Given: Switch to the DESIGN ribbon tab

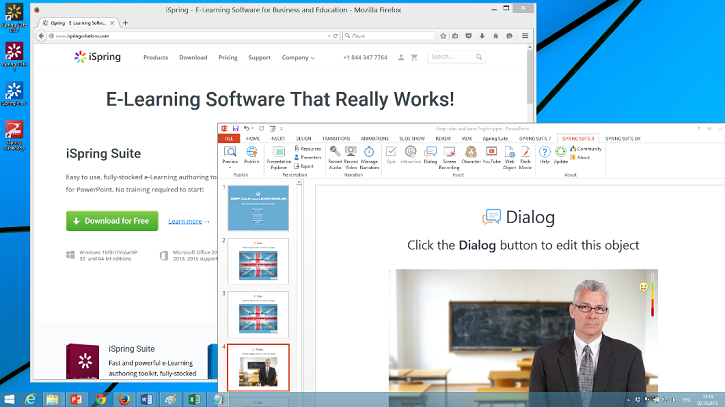Looking at the screenshot, I should (304, 138).
